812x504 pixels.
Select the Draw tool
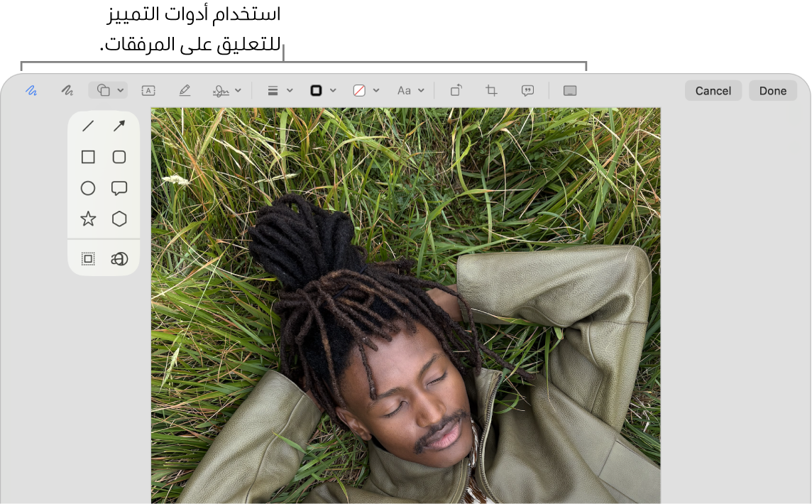coord(67,91)
